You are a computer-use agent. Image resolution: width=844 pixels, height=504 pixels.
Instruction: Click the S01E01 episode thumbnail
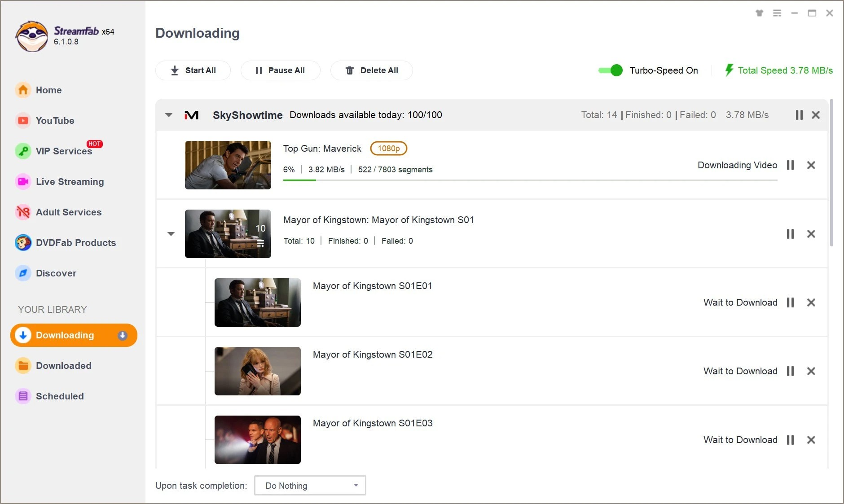coord(258,302)
